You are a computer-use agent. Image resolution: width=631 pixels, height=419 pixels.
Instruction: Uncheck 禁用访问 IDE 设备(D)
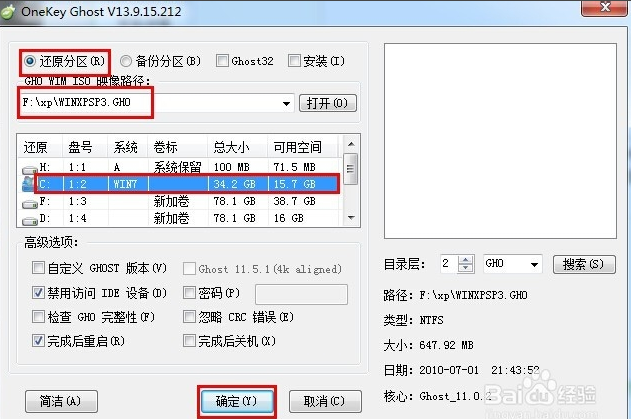(x=38, y=293)
